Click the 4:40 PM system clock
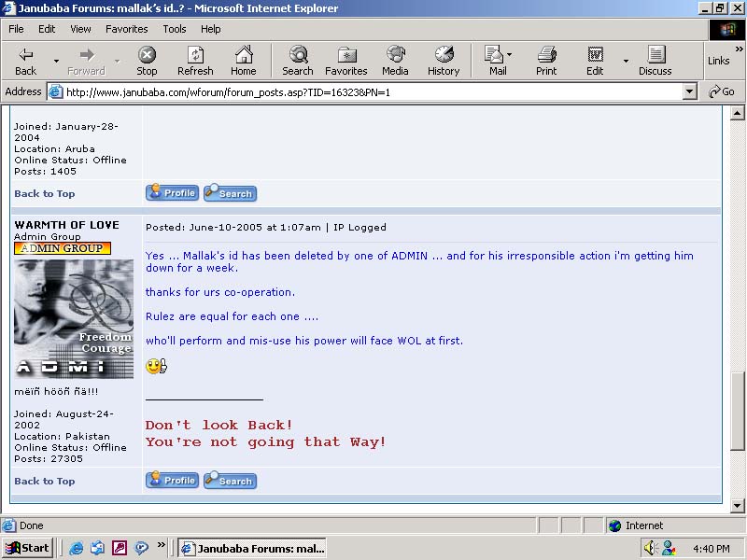Screen dimensions: 747x560 coord(711,549)
